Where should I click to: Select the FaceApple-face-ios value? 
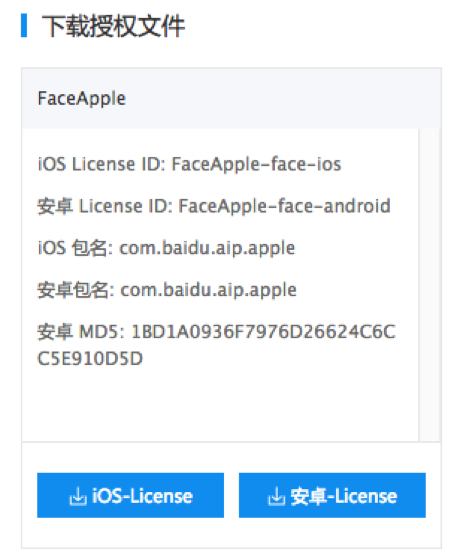(256, 164)
